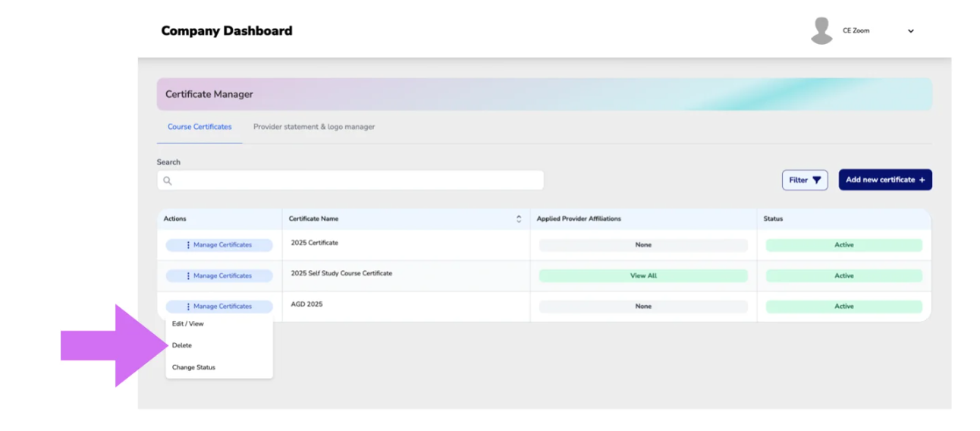Click three-dot icon in AGD 2025 row

click(188, 307)
